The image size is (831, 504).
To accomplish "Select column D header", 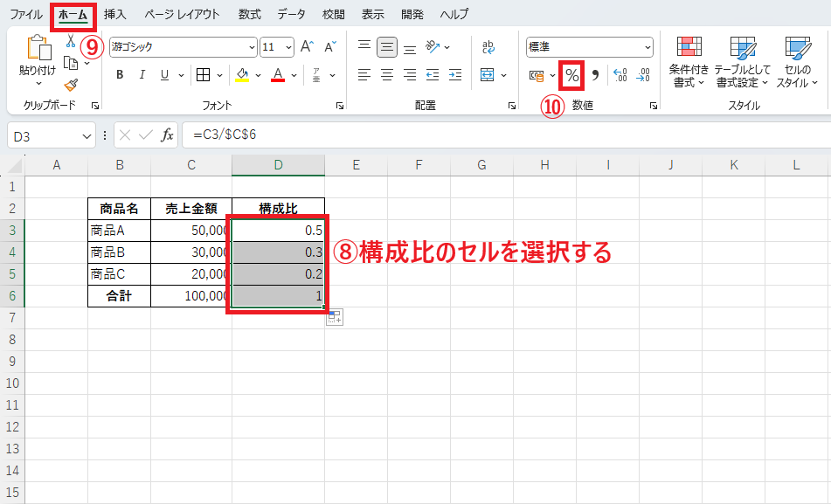I will [278, 165].
